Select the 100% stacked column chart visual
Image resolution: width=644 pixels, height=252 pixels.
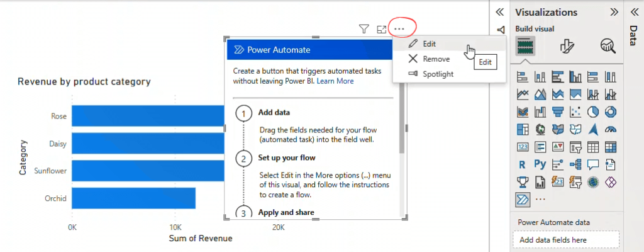[x=611, y=77]
